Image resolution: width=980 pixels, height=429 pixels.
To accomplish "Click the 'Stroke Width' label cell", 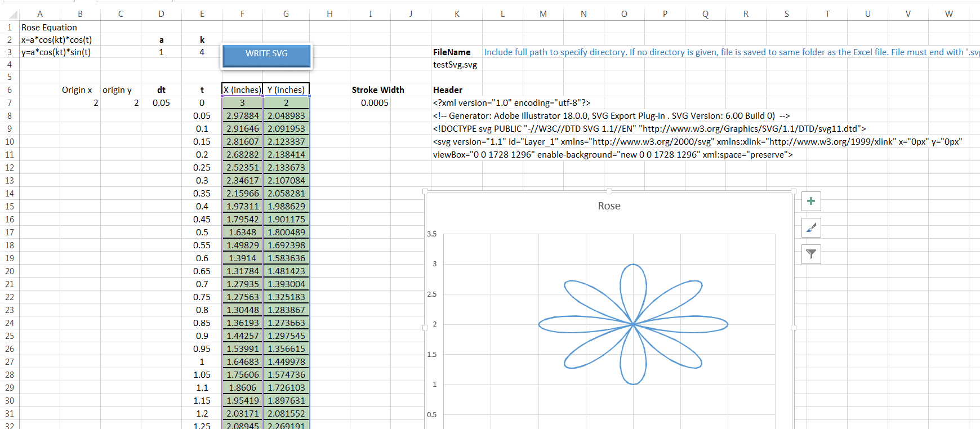I will pyautogui.click(x=378, y=90).
